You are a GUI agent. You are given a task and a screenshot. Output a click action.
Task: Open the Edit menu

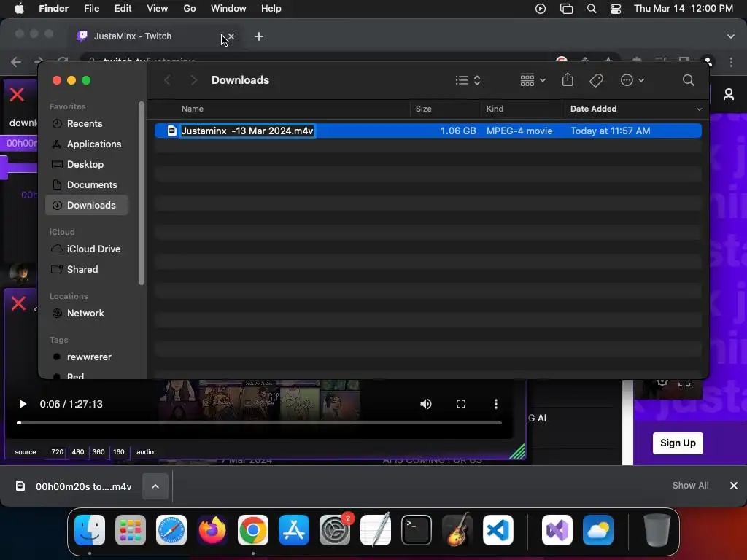(123, 9)
